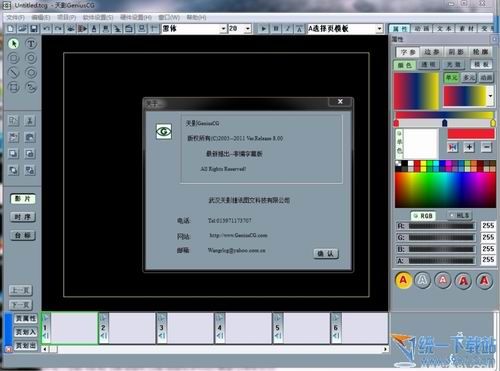Open the 黑体 font name dropdown
Viewport: 500px width, 371px height.
point(224,29)
